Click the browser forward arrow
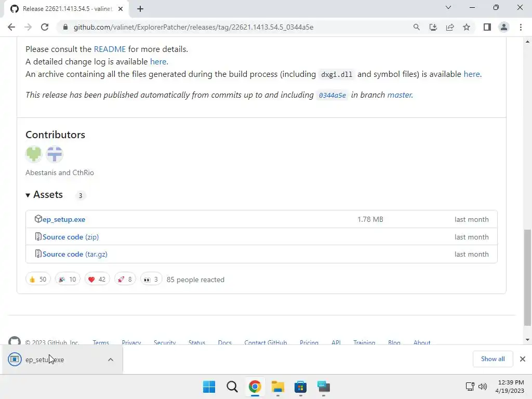 pyautogui.click(x=28, y=27)
